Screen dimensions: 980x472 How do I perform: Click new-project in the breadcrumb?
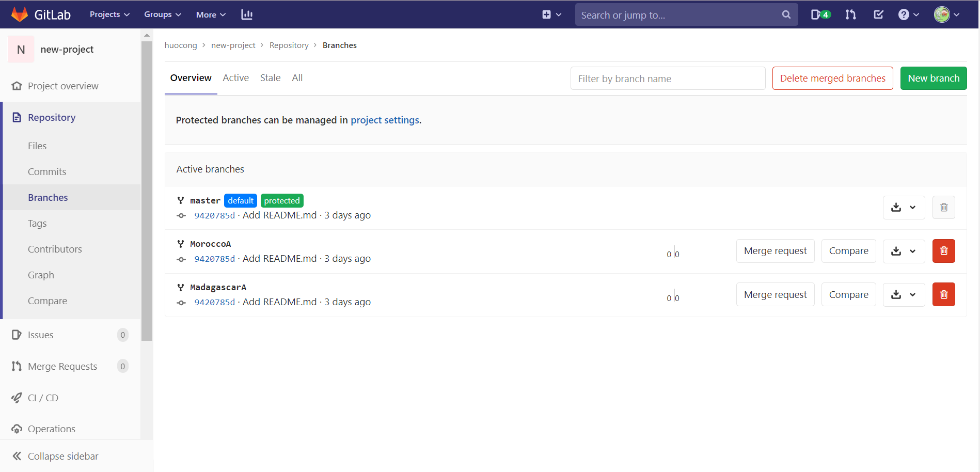233,45
